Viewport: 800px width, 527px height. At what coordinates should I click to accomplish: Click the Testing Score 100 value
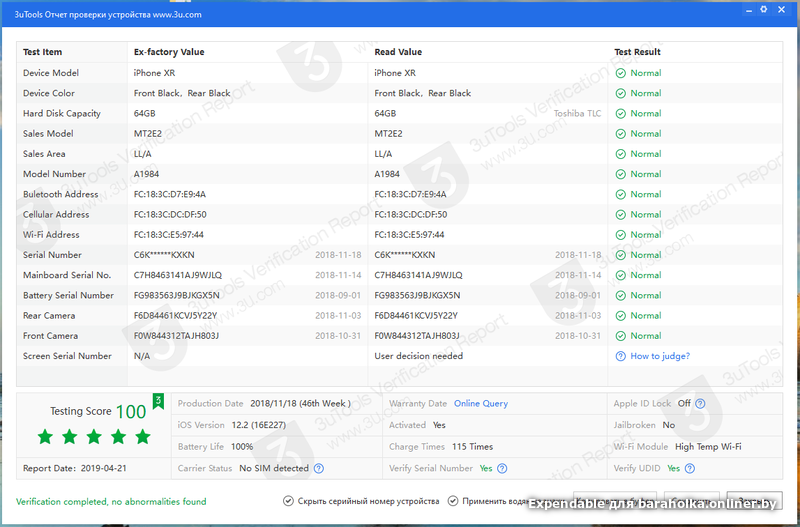[131, 412]
